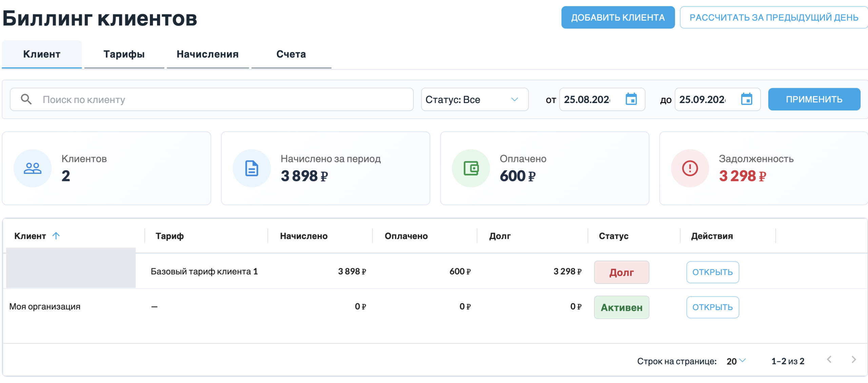The height and width of the screenshot is (383, 868).
Task: Click the Задолженность 3 298 ₽ summary value
Action: (743, 176)
